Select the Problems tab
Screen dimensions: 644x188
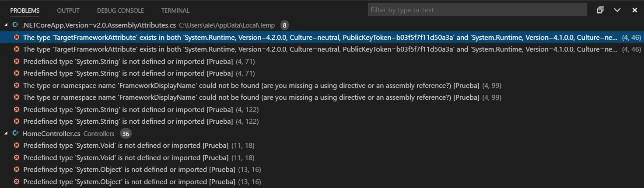(x=25, y=10)
